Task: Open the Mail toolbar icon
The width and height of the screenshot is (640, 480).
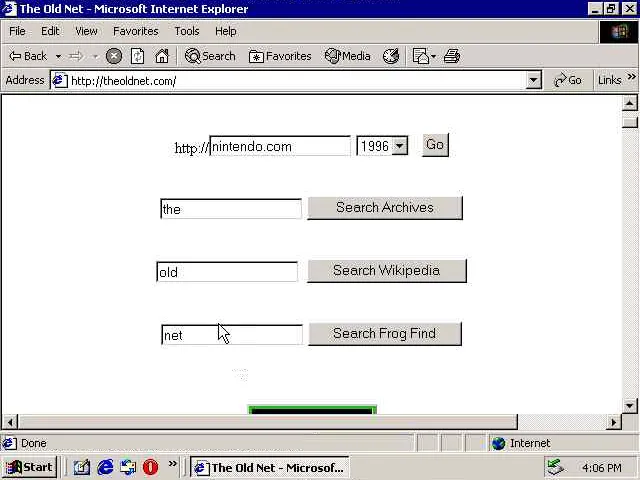Action: point(420,56)
